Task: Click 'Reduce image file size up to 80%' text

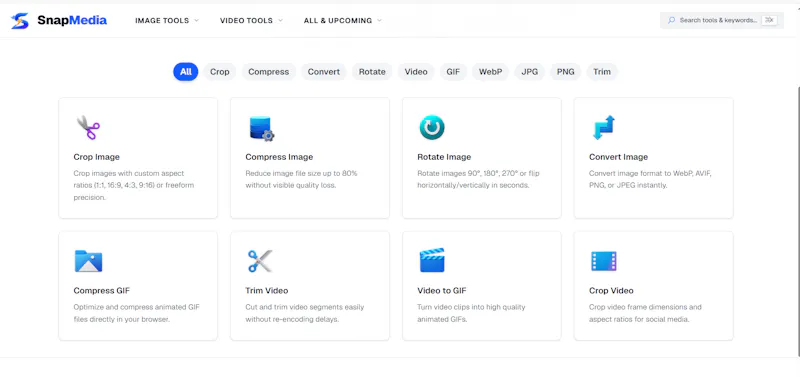Action: tap(301, 173)
